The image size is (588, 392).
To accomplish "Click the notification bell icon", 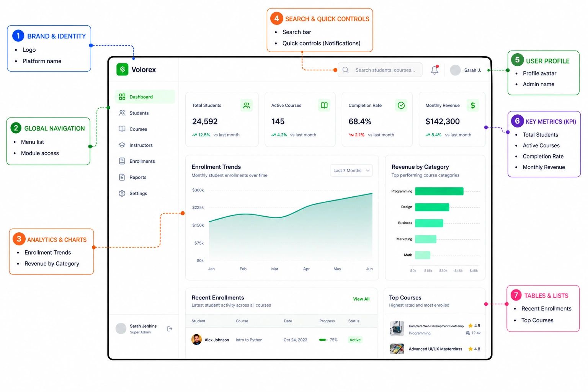I will [x=434, y=70].
